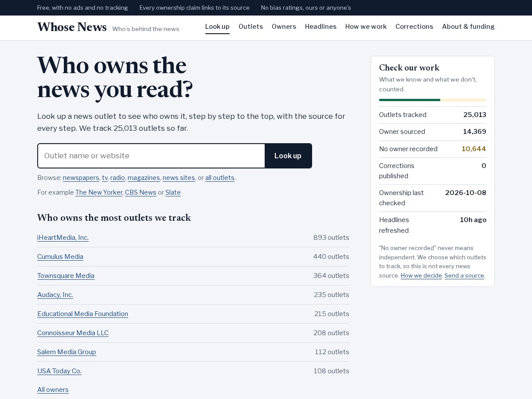The image size is (532, 399).
Task: Open Salem Media Group owner page
Action: coord(66,352)
